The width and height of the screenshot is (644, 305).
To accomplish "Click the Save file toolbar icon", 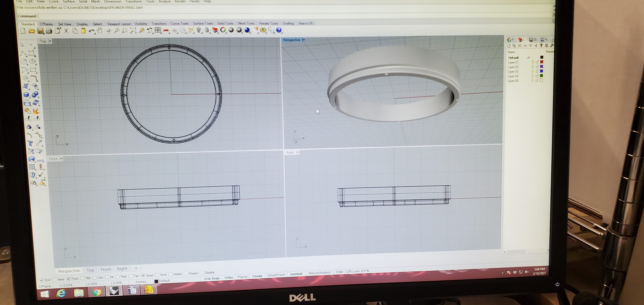I will (40, 31).
